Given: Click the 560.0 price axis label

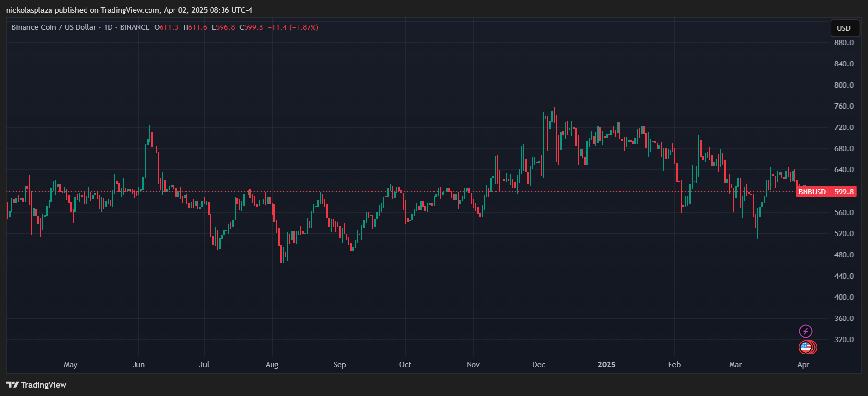Looking at the screenshot, I should click(844, 212).
